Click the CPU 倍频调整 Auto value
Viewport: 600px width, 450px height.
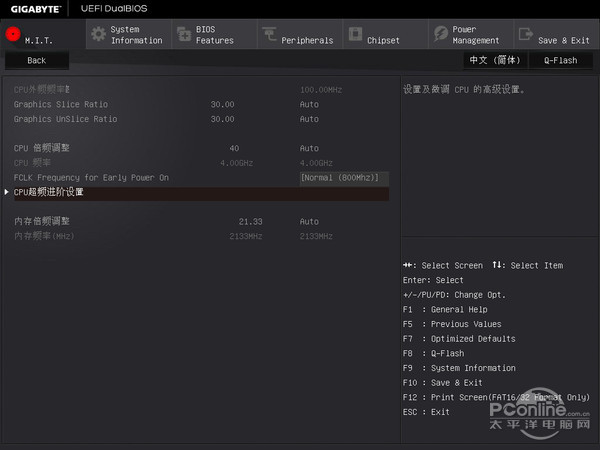click(x=309, y=148)
